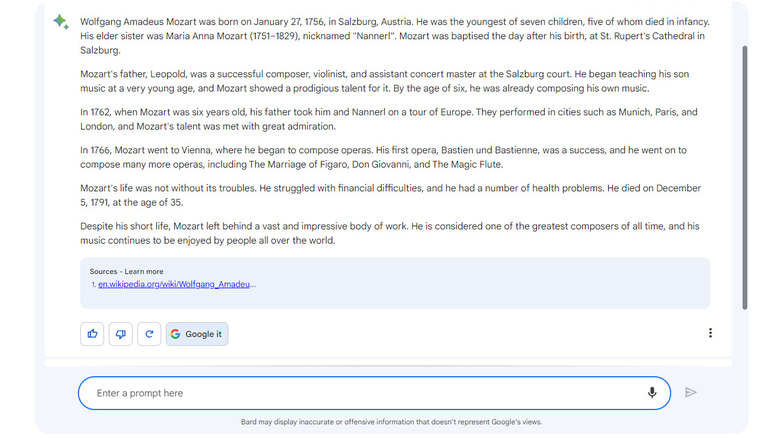Click the Bard sparkle logo icon

pos(61,22)
